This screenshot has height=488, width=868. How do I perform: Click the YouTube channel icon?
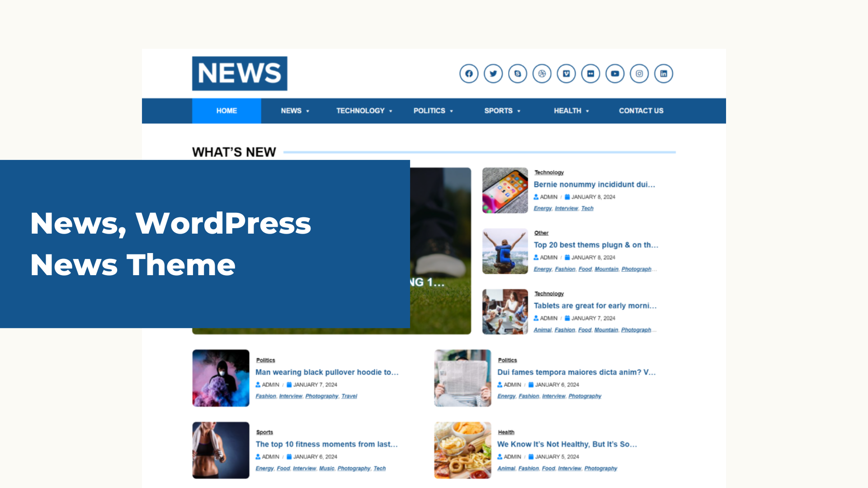point(615,74)
